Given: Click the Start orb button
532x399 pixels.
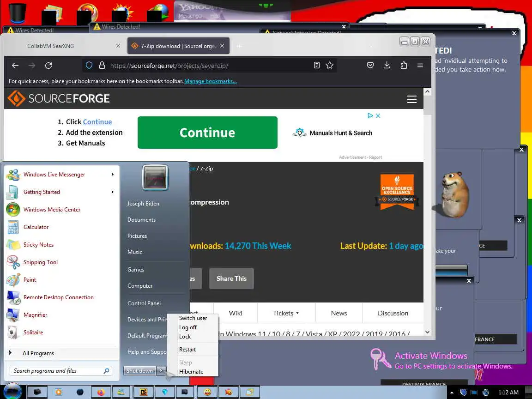Looking at the screenshot, I should pos(12,391).
